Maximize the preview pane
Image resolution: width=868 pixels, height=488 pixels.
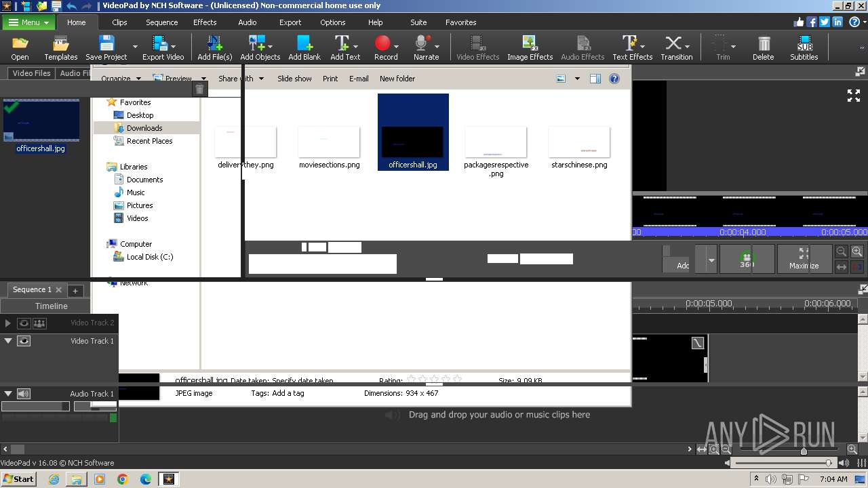coord(804,258)
